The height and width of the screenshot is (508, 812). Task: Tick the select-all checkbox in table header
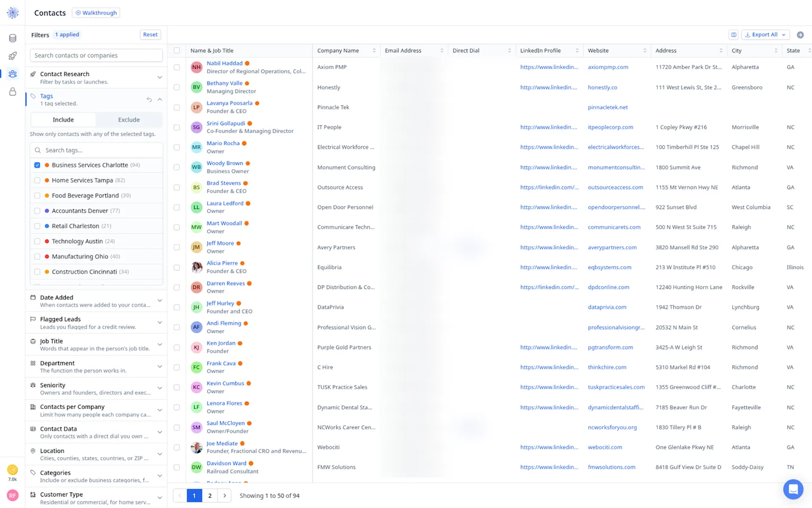point(177,51)
